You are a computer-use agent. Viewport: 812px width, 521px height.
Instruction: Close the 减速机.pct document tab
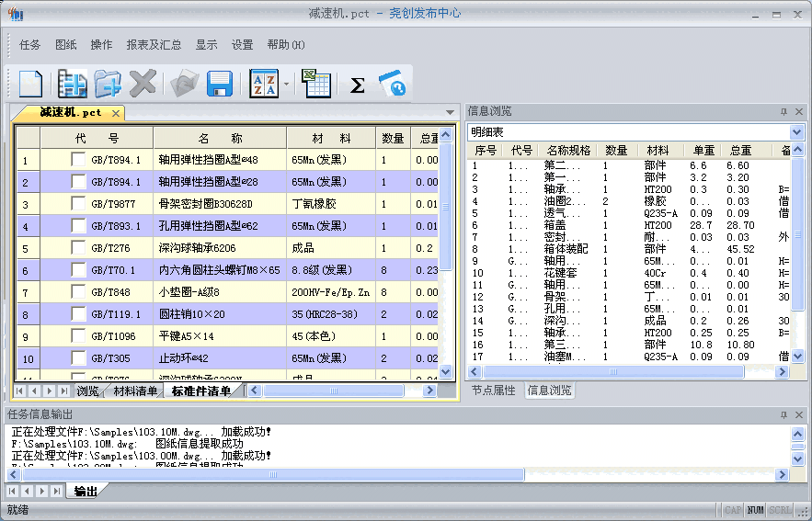click(x=116, y=113)
